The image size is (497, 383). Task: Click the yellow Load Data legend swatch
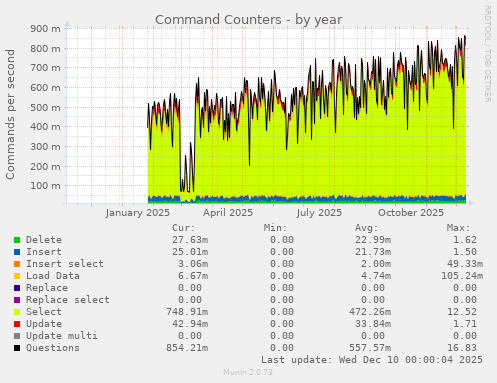click(x=17, y=276)
